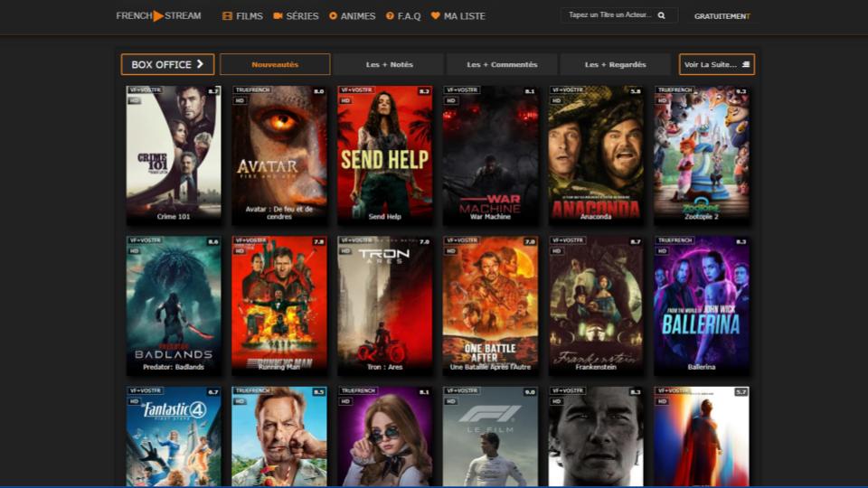
Task: Click the question mark icon beside F.A.Q
Action: coord(390,16)
